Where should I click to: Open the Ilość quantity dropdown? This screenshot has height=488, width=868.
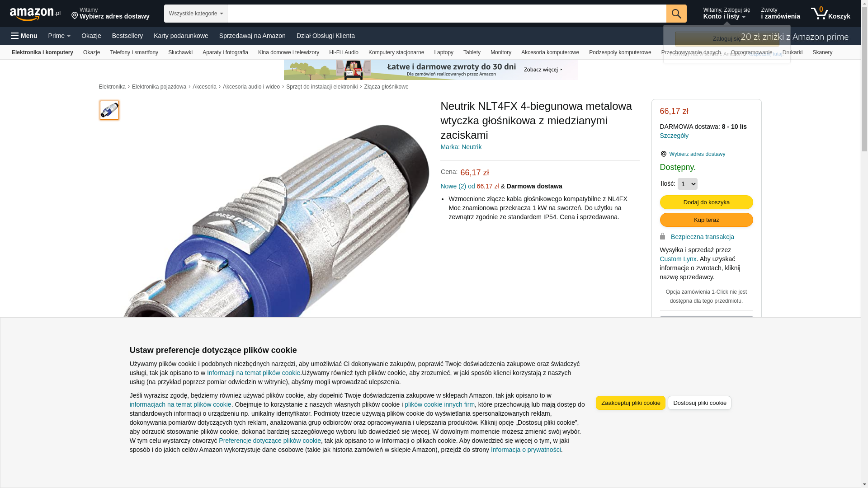click(687, 184)
